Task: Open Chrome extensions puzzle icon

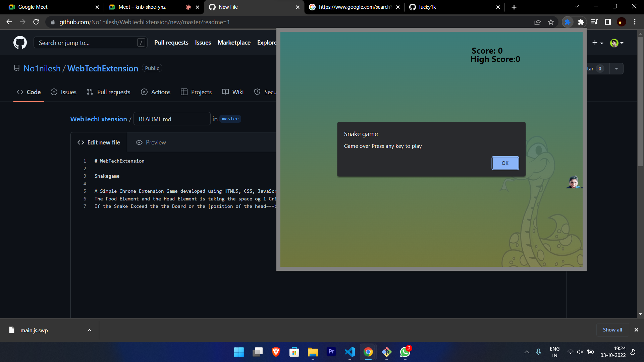Action: pyautogui.click(x=581, y=22)
